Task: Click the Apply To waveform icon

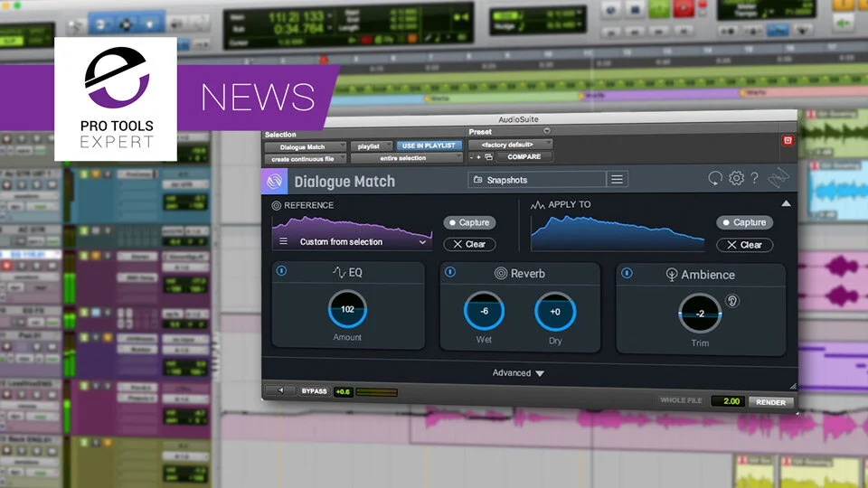Action: point(537,205)
